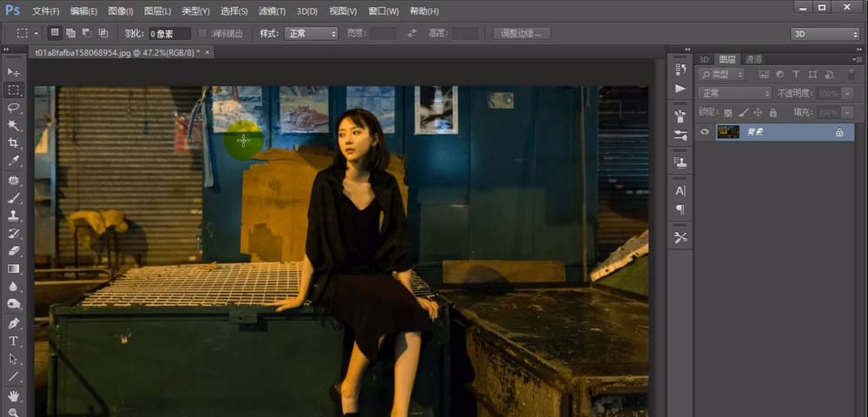Toggle lock image pixels brush icon

click(x=744, y=112)
